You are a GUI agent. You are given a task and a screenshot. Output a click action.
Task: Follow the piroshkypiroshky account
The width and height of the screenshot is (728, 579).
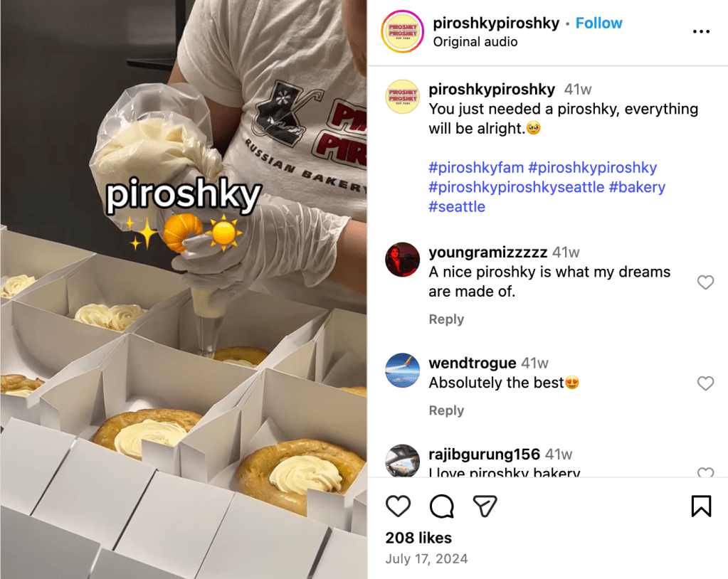599,23
